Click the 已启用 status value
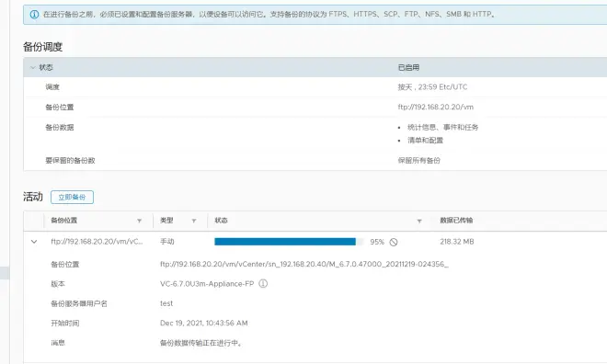607x364 pixels. click(408, 67)
